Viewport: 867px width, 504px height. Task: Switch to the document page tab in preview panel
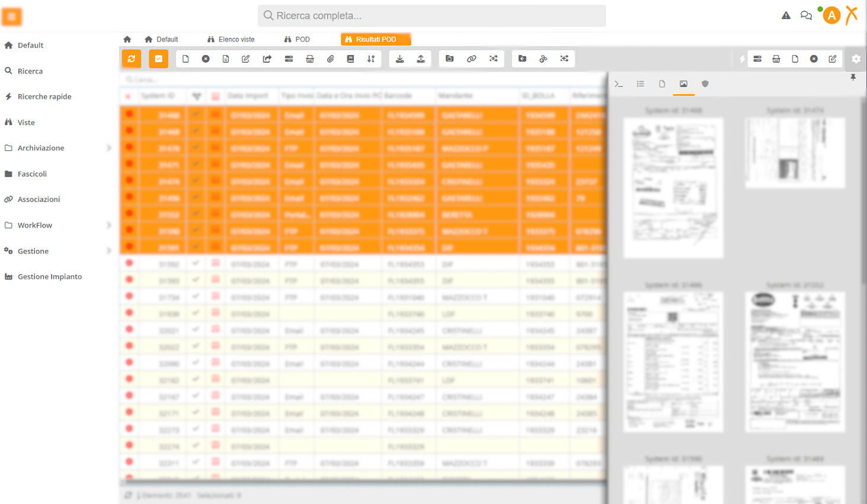pos(662,84)
